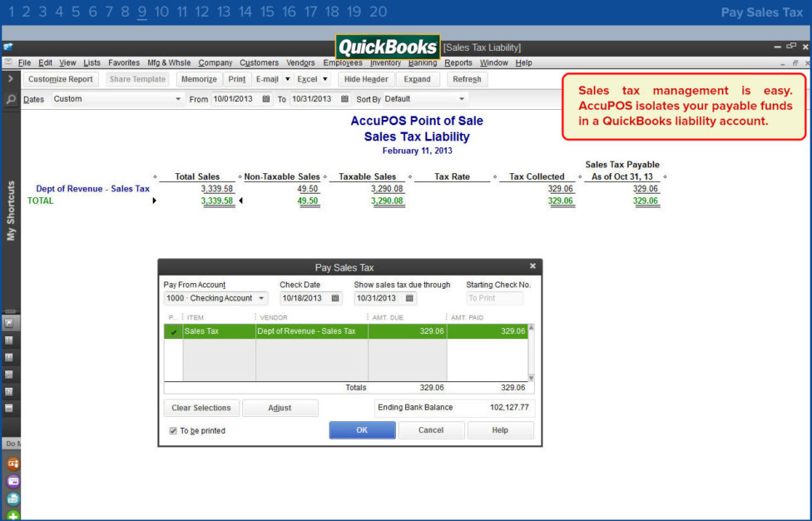The height and width of the screenshot is (521, 812).
Task: Click the orange round icon in sidebar
Action: [x=13, y=464]
